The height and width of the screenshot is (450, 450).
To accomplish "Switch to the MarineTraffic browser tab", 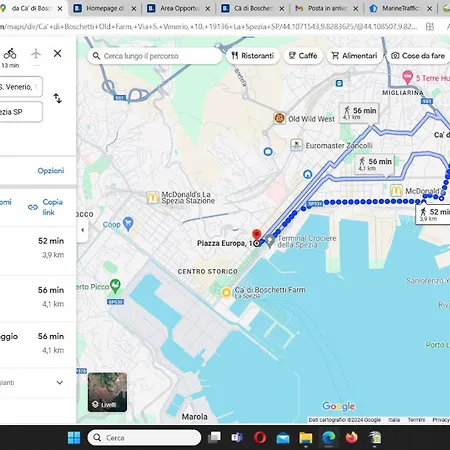I will coord(401,8).
